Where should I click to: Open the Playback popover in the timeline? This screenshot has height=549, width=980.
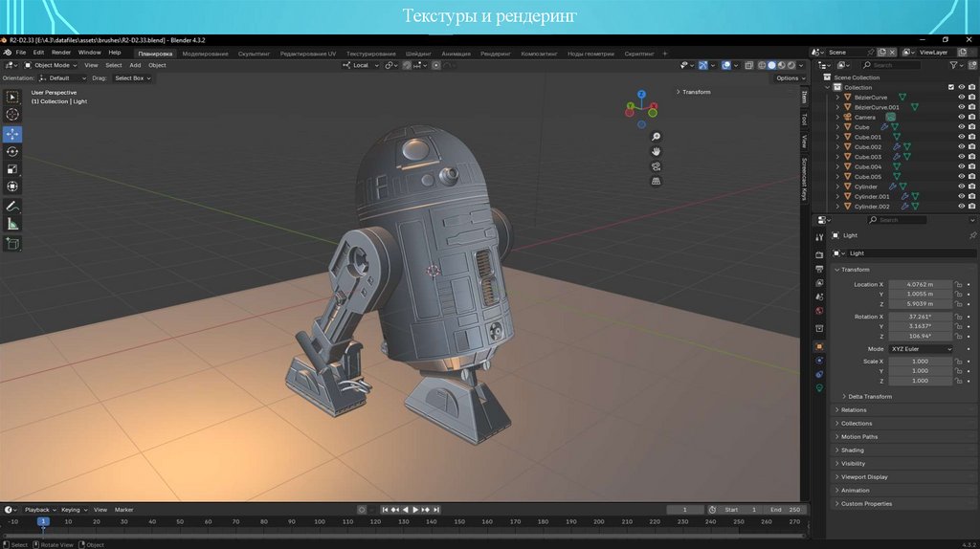point(38,510)
